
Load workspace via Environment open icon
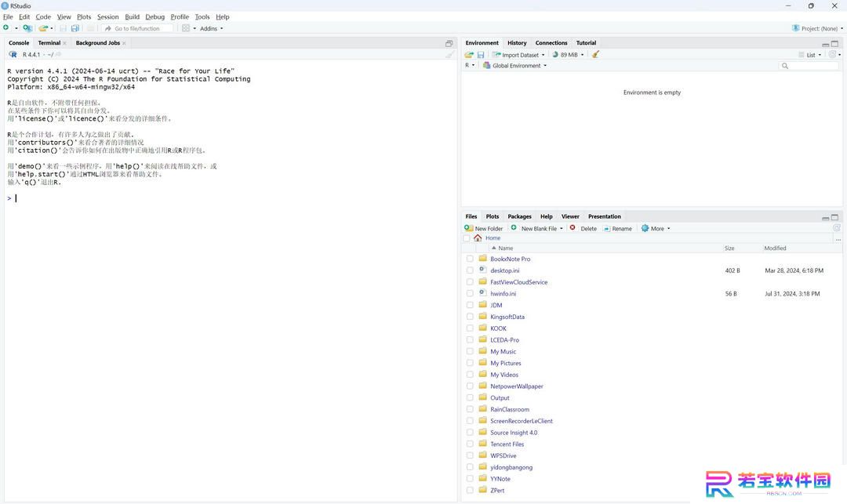point(469,55)
